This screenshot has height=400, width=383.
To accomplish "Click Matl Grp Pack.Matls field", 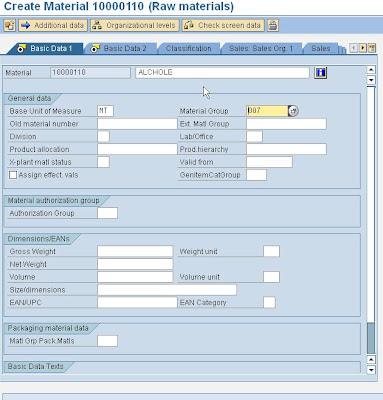I will 107,341.
